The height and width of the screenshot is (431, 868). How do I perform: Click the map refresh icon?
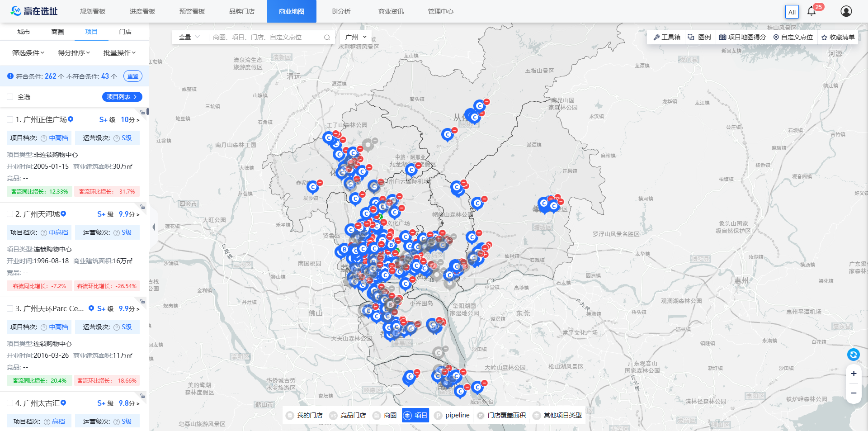point(853,355)
